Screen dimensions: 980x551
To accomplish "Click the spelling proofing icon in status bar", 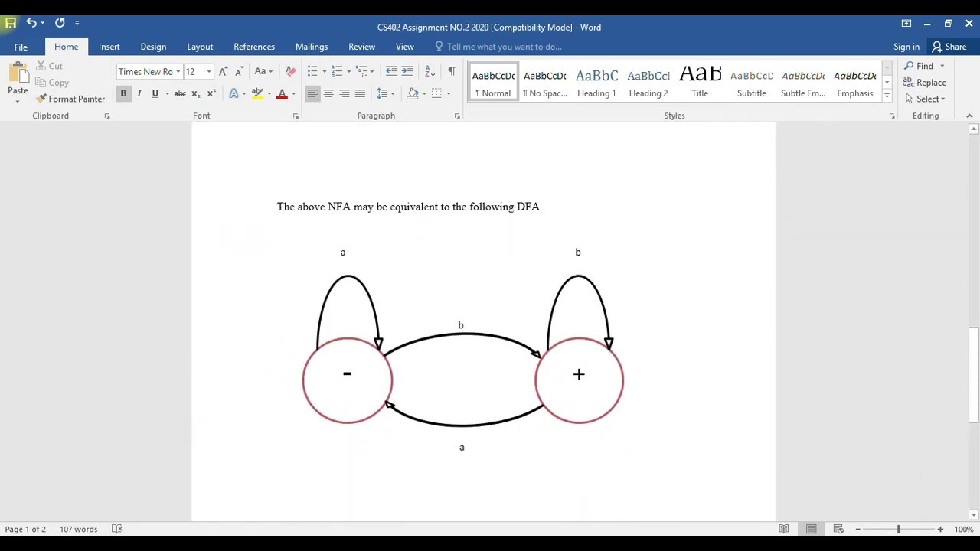I will pyautogui.click(x=117, y=529).
